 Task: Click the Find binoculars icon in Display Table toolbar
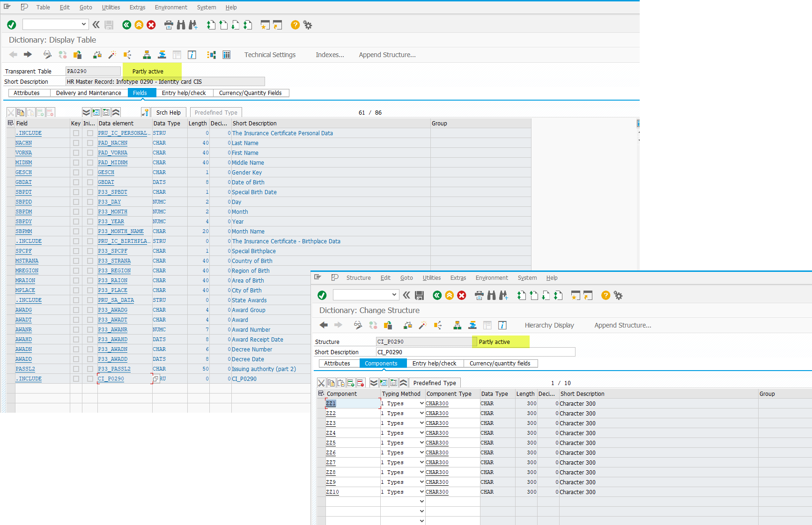point(181,25)
